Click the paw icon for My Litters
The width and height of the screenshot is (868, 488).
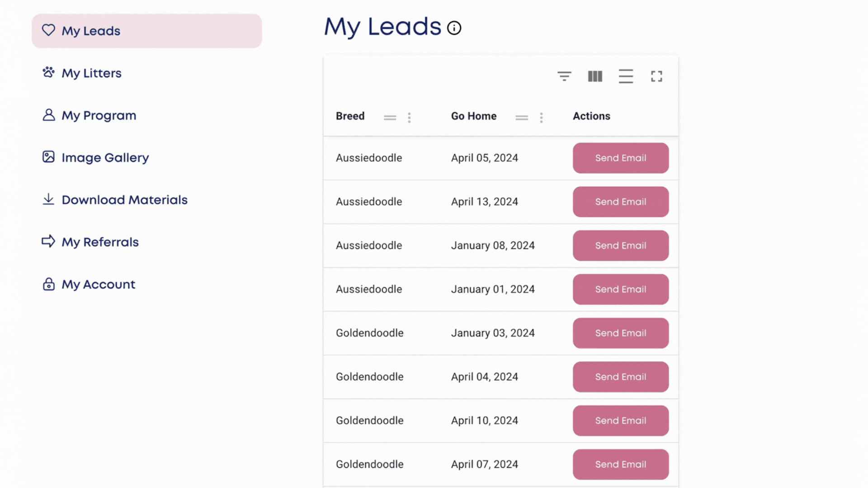tap(48, 72)
